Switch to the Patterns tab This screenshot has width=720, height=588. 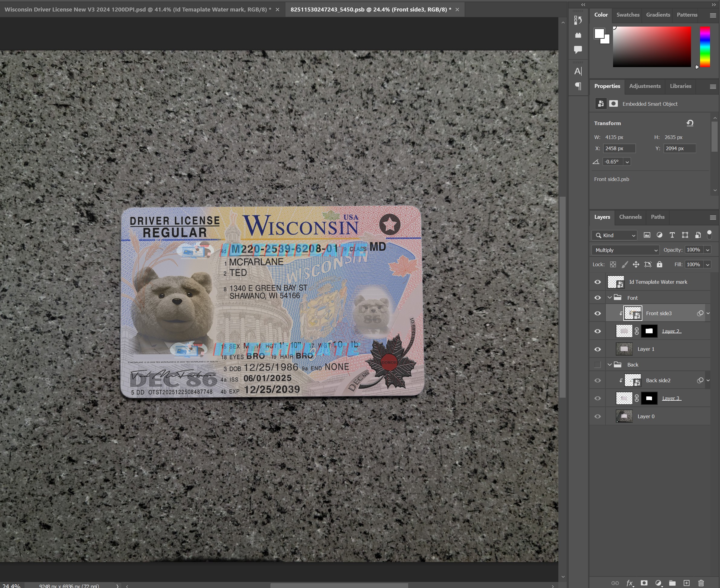pyautogui.click(x=687, y=15)
